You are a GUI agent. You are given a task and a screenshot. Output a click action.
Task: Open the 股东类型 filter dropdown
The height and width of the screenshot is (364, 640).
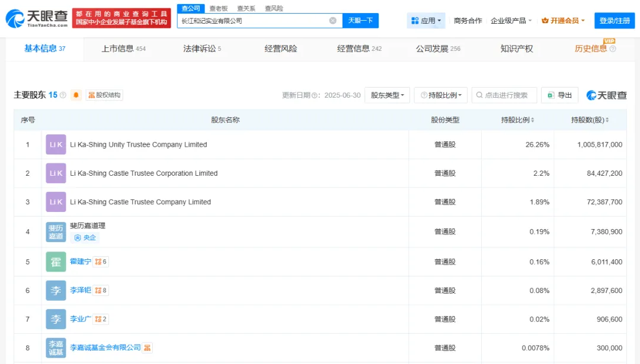387,95
